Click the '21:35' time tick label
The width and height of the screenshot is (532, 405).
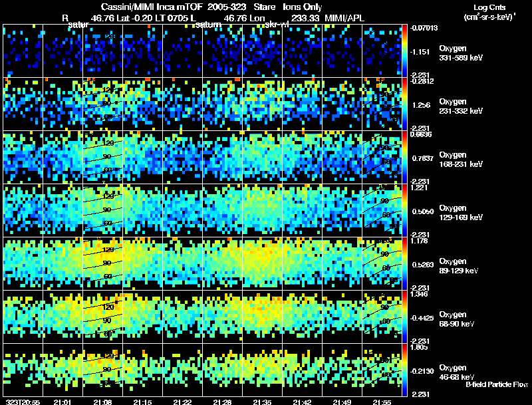262,402
